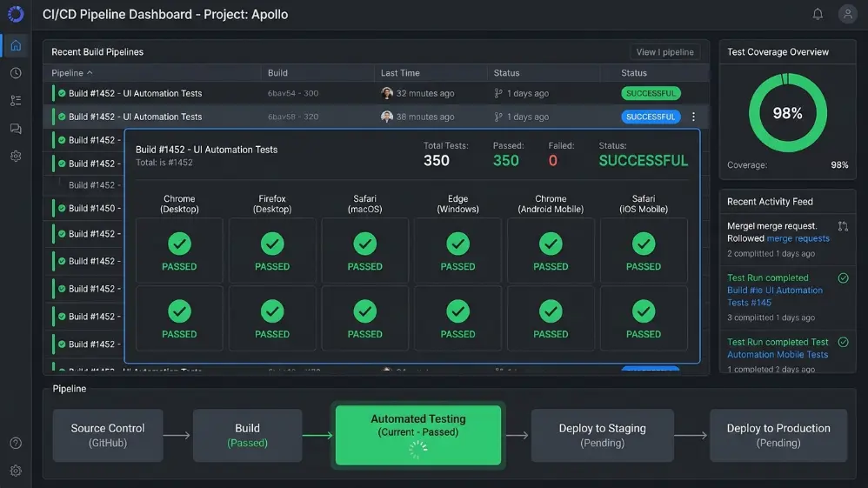The width and height of the screenshot is (868, 488).
Task: Open the user profile avatar
Action: coord(847,14)
